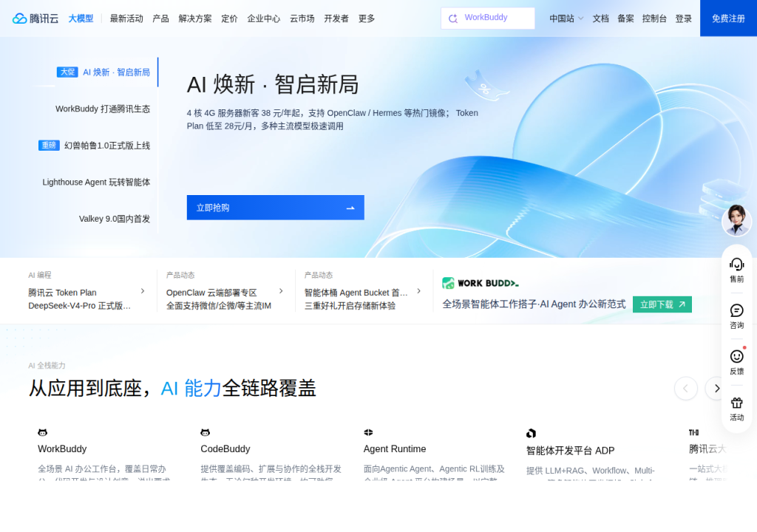The width and height of the screenshot is (757, 532).
Task: Click the CodeBuddy product icon
Action: [x=206, y=432]
